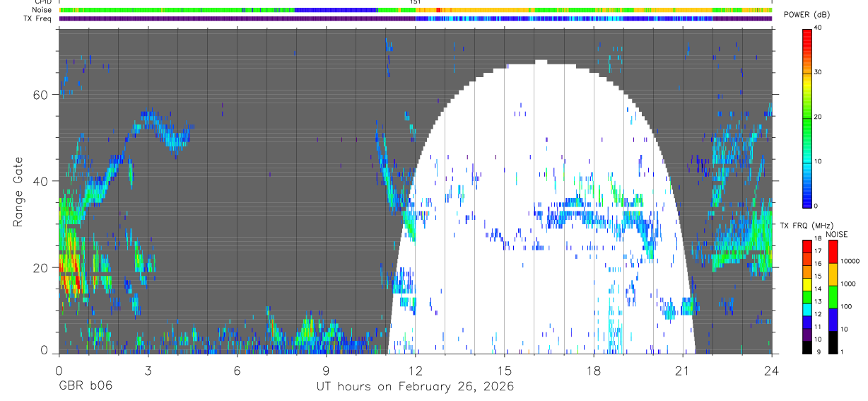The height and width of the screenshot is (401, 868).
Task: Click the orange segment of the NOISE colorbar
Action: point(833,274)
